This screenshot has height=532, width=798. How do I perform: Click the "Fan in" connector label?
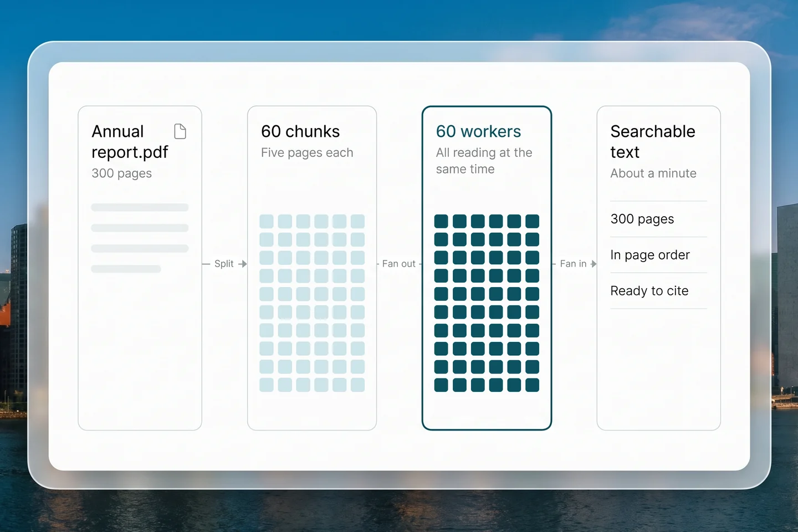point(573,264)
